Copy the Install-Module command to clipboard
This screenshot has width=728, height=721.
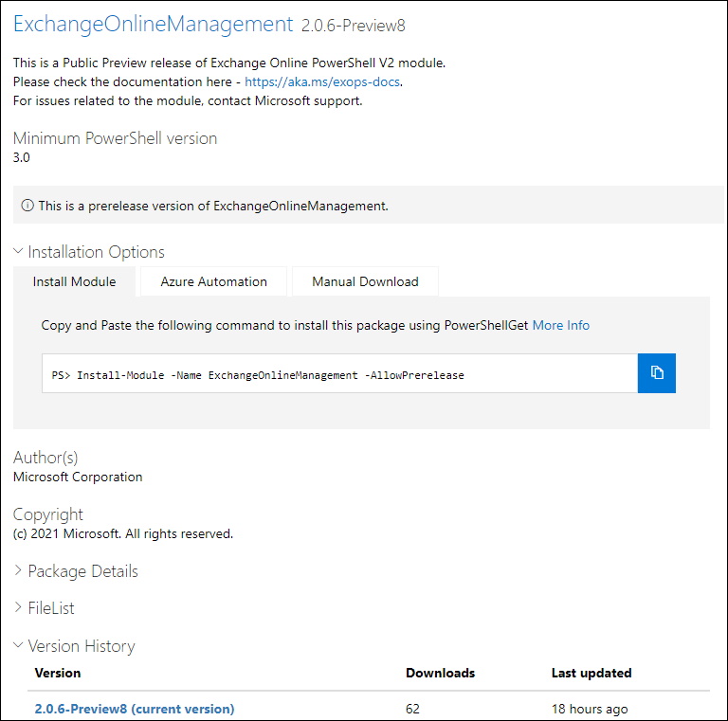pos(657,373)
